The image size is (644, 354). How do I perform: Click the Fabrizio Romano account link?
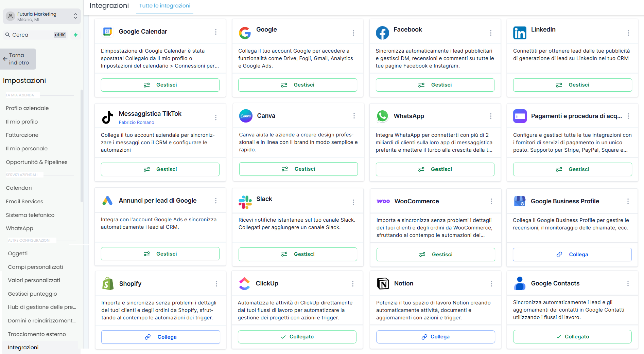pyautogui.click(x=136, y=123)
